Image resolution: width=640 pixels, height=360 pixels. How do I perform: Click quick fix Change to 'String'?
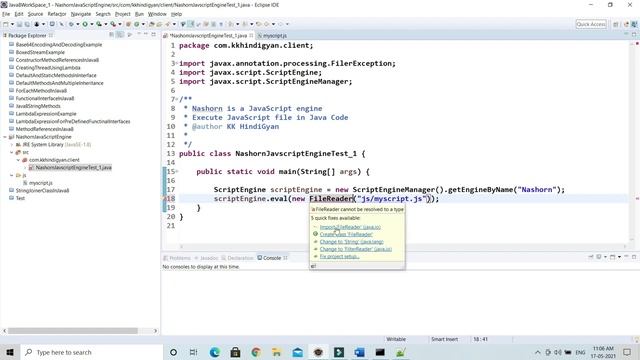point(351,242)
